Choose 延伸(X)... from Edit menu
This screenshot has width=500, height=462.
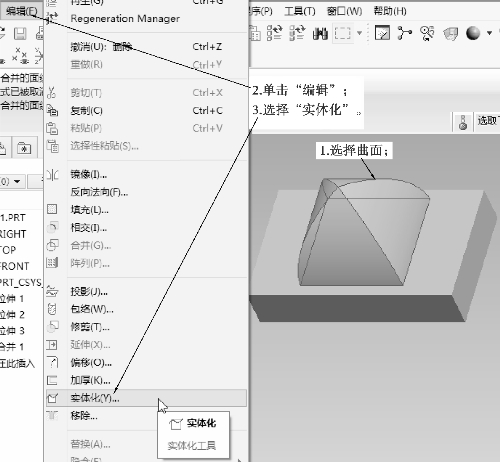(147, 345)
